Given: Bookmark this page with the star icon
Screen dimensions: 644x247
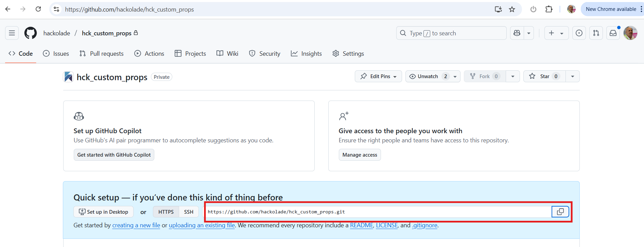Looking at the screenshot, I should tap(512, 9).
